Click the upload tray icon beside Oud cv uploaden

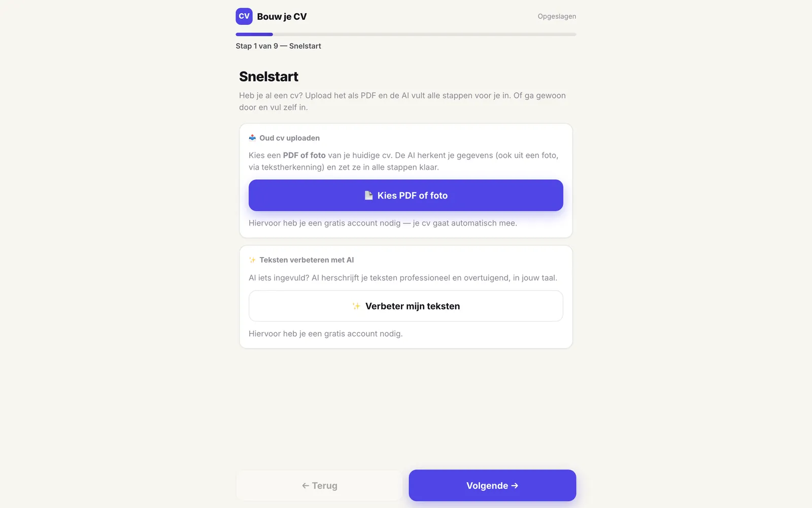tap(252, 138)
